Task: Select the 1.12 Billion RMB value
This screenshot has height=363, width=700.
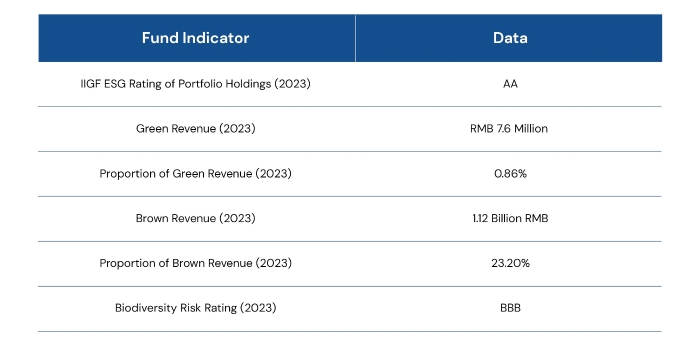Action: 510,218
